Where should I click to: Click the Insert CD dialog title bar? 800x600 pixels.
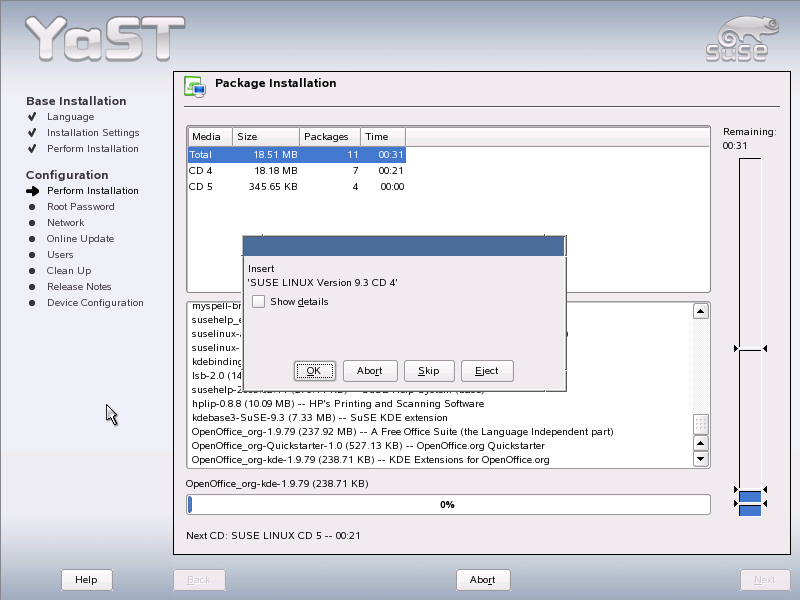click(x=404, y=246)
